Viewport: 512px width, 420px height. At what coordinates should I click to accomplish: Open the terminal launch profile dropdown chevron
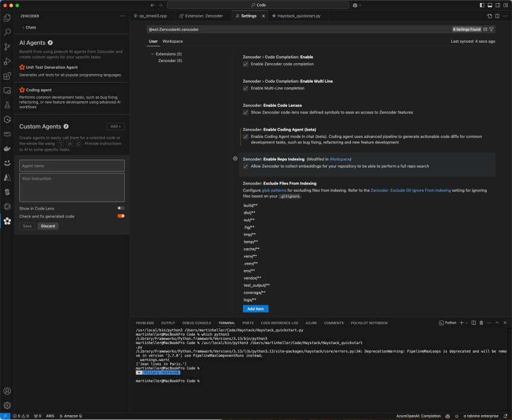(x=467, y=322)
